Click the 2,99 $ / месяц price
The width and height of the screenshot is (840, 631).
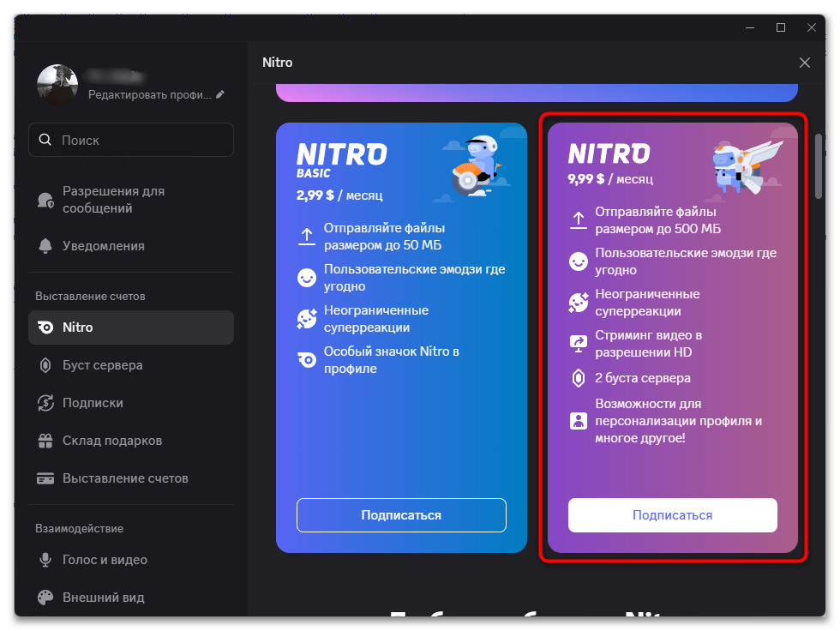(x=339, y=195)
